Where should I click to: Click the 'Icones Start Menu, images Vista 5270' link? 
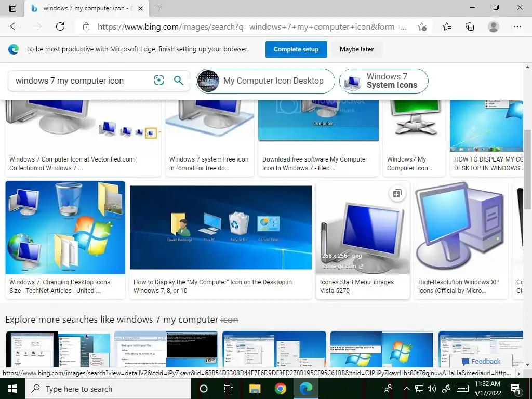[356, 286]
